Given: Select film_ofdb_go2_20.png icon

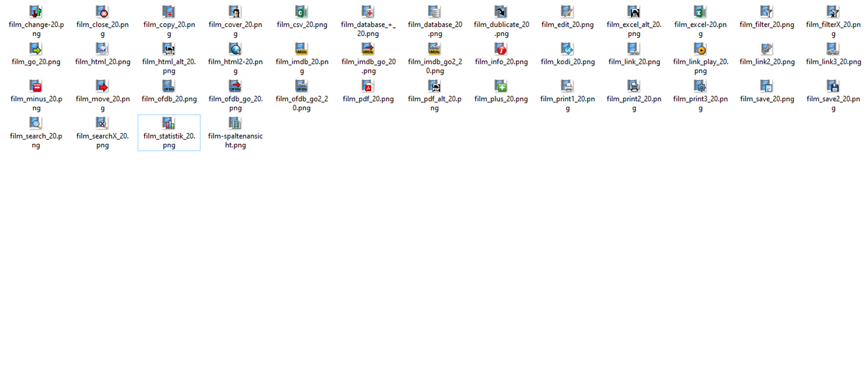Looking at the screenshot, I should (x=301, y=86).
